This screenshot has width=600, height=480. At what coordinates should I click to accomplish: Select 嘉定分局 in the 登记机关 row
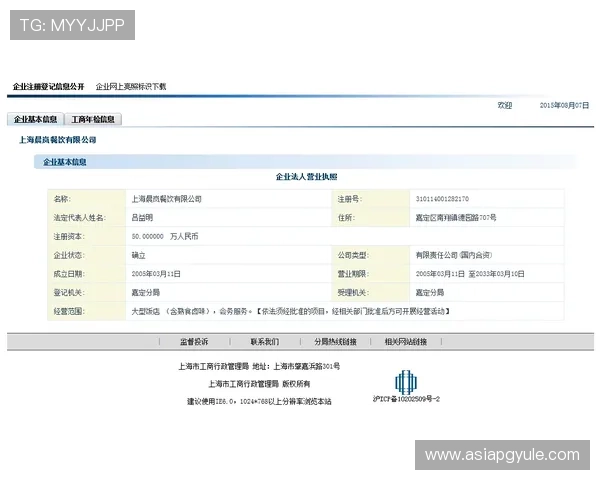146,293
